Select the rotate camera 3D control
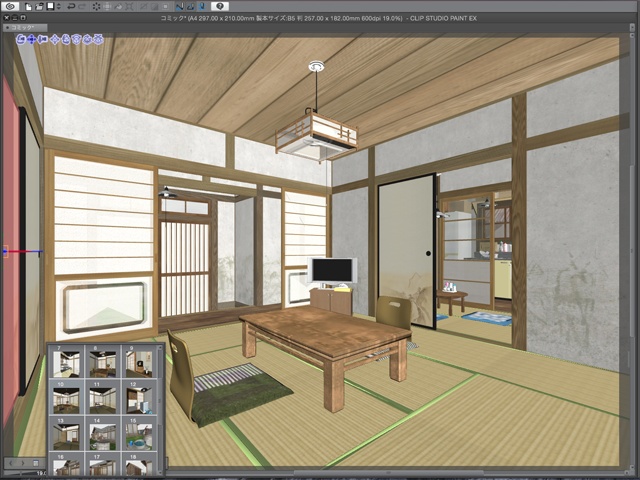This screenshot has width=640, height=480. 21,40
